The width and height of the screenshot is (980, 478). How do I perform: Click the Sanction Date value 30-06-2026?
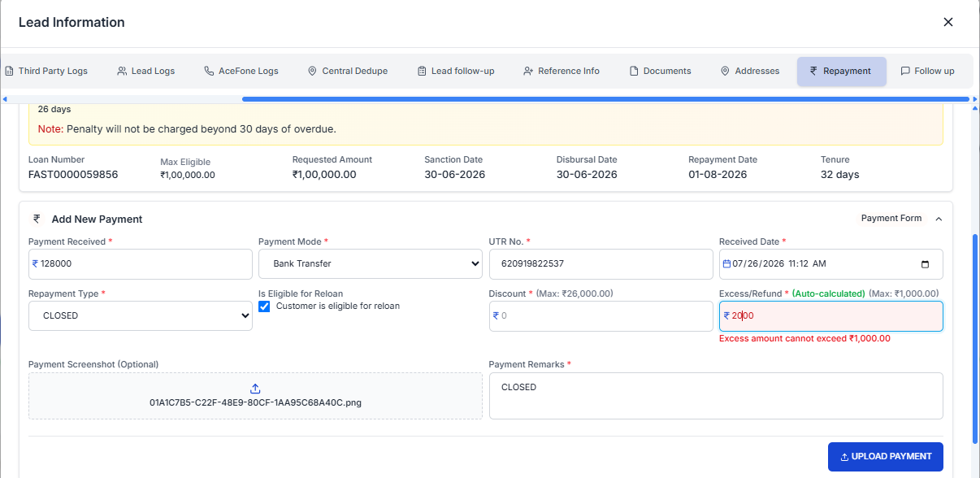455,175
